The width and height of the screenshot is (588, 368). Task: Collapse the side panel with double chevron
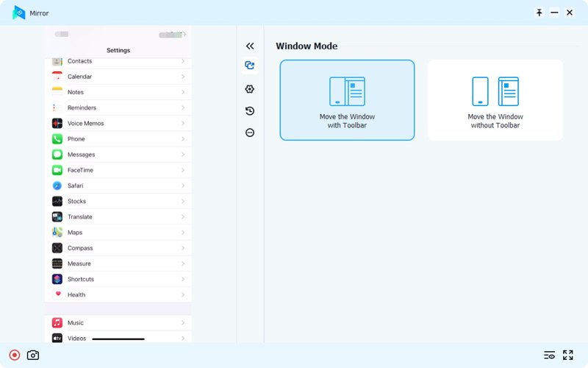[x=250, y=46]
